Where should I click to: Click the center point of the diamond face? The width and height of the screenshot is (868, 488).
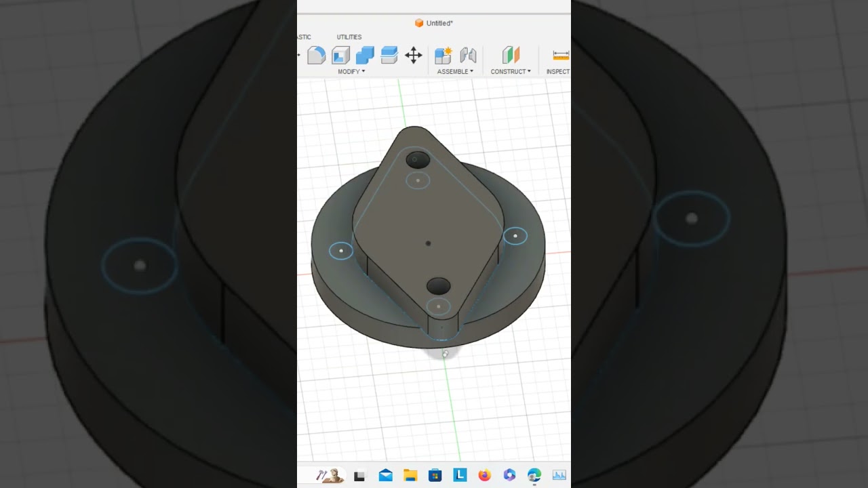pyautogui.click(x=428, y=243)
